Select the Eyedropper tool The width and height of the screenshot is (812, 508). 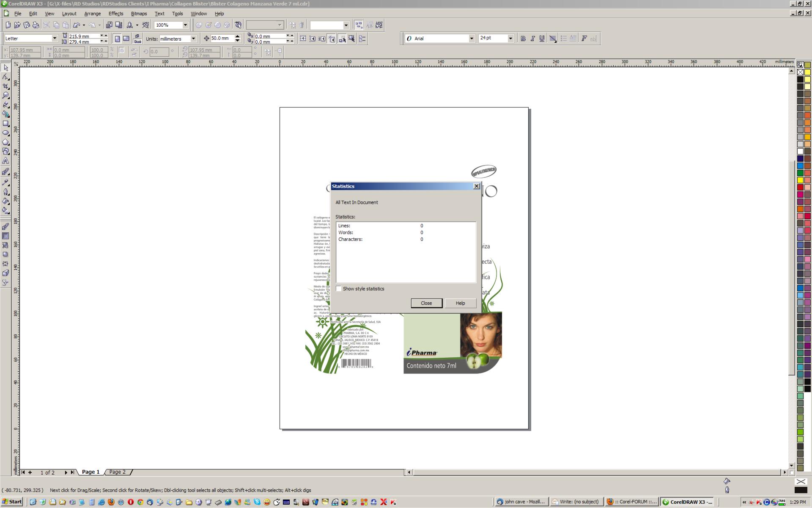tap(5, 182)
